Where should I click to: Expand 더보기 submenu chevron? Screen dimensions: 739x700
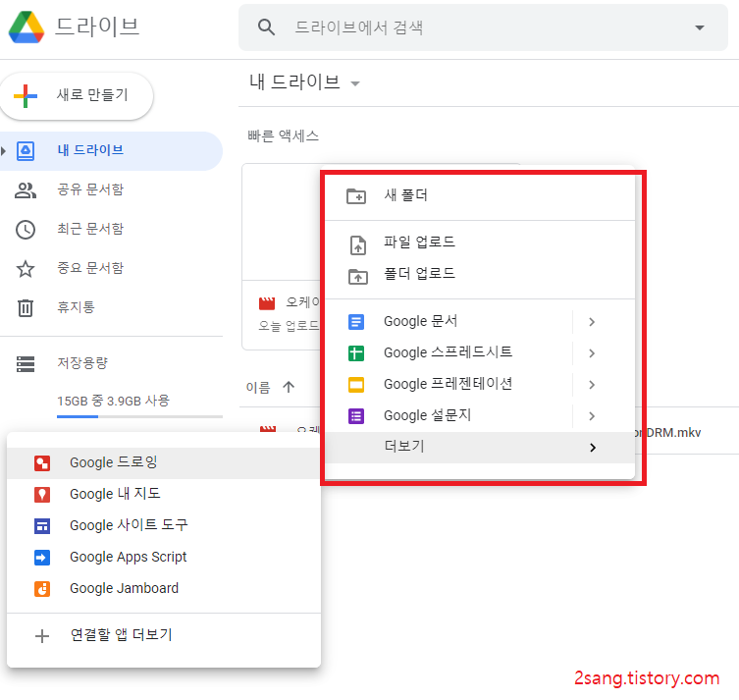(593, 448)
